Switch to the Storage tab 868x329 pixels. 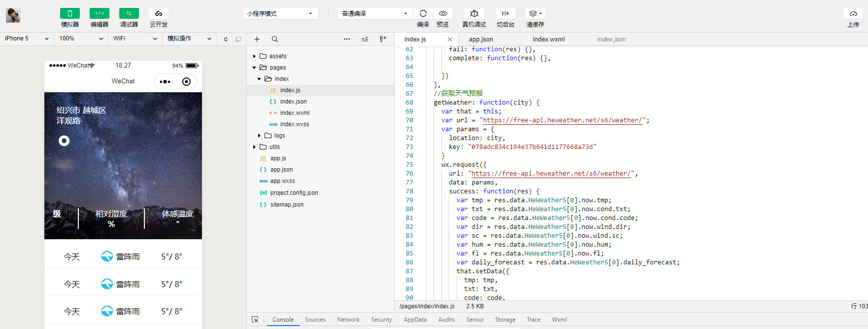tap(505, 320)
